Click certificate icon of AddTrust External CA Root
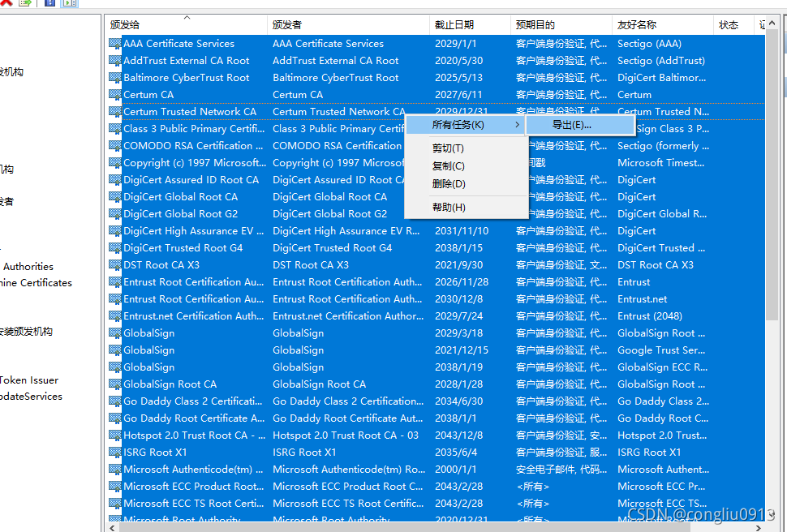The image size is (787, 532). pyautogui.click(x=115, y=61)
